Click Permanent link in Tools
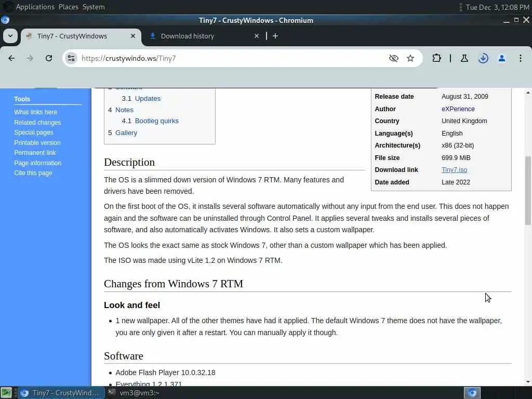532x399 pixels. [35, 153]
